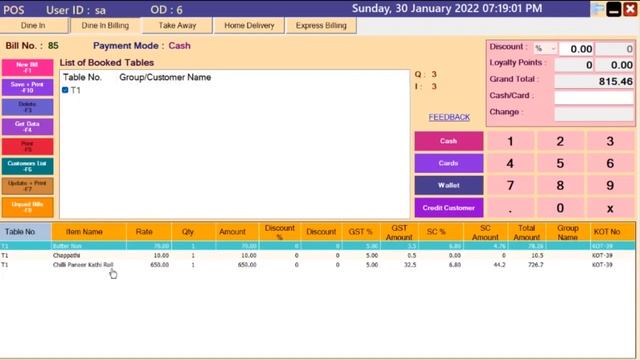This screenshot has height=360, width=640.
Task: Click the Change amount field
Action: tap(594, 113)
